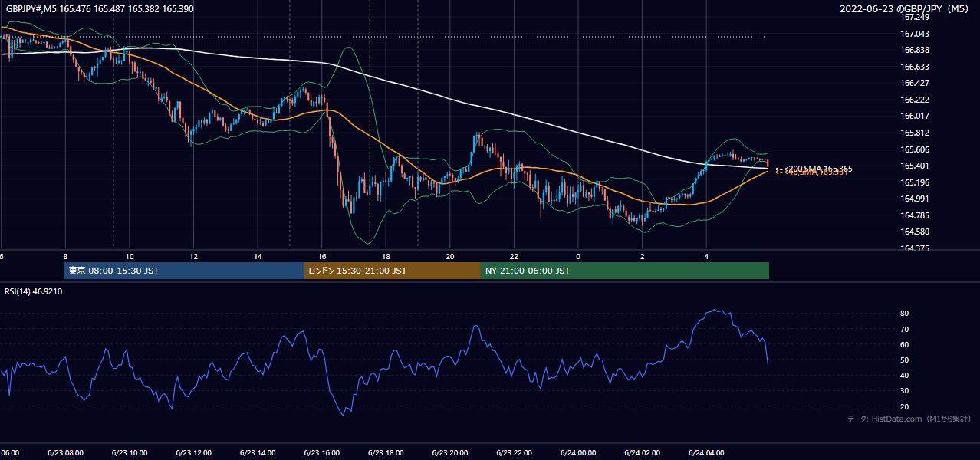Click the 6/24 00:00 time axis label
Image resolution: width=980 pixels, height=460 pixels.
(577, 452)
